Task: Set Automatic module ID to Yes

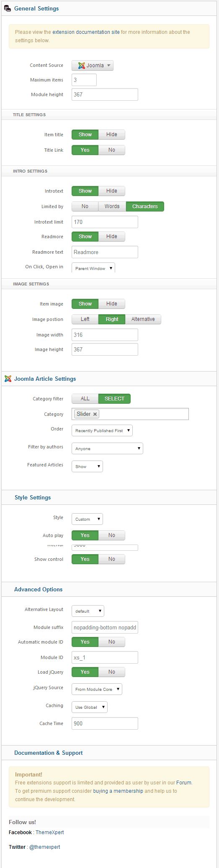Action: [x=85, y=642]
